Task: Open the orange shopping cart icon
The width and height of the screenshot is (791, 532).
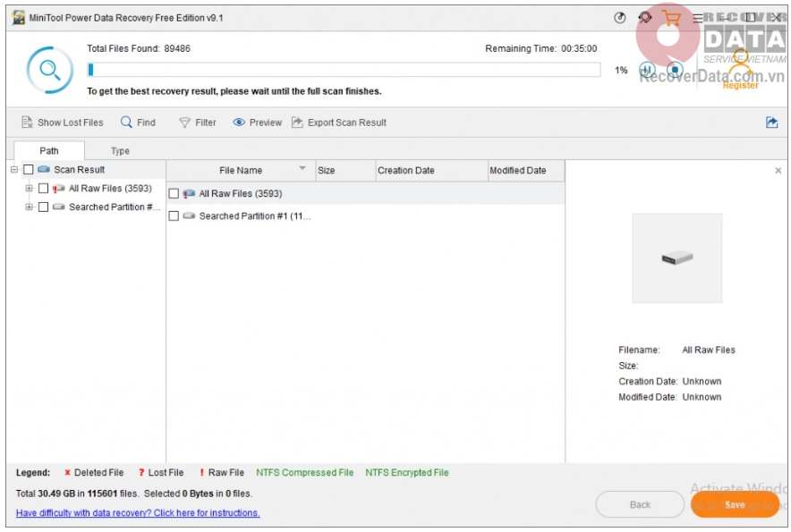Action: pos(671,18)
